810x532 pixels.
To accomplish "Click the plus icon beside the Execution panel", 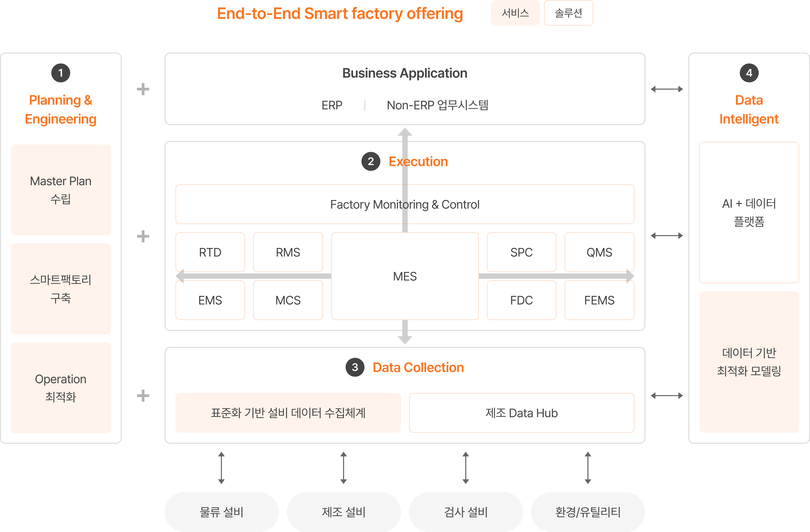I will [x=143, y=236].
